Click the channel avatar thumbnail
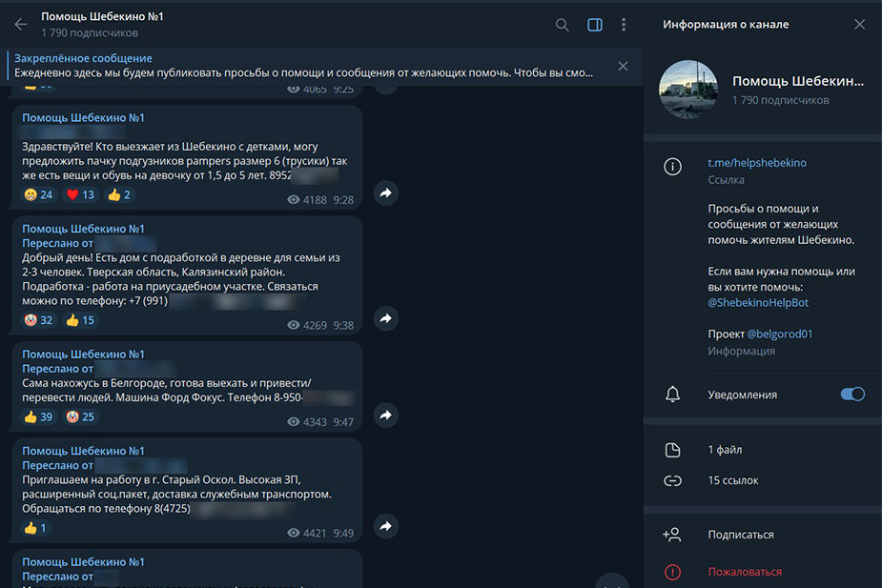This screenshot has width=882, height=588. pos(688,89)
